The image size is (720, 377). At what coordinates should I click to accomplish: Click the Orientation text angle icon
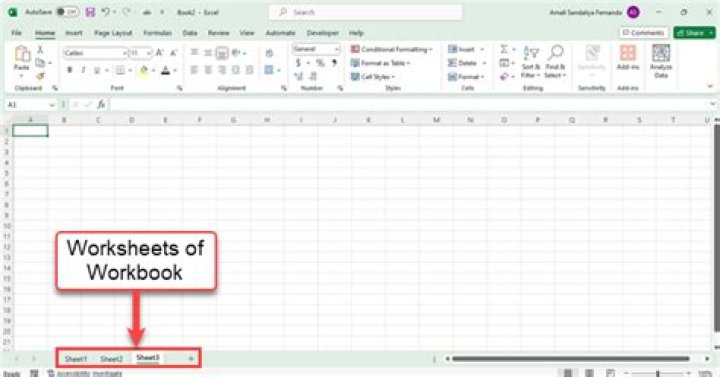coord(236,53)
